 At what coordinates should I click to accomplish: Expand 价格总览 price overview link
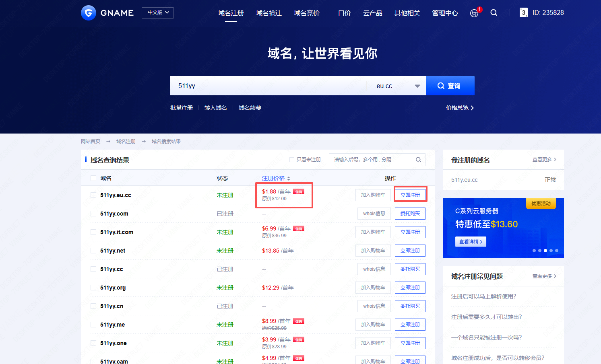point(460,108)
